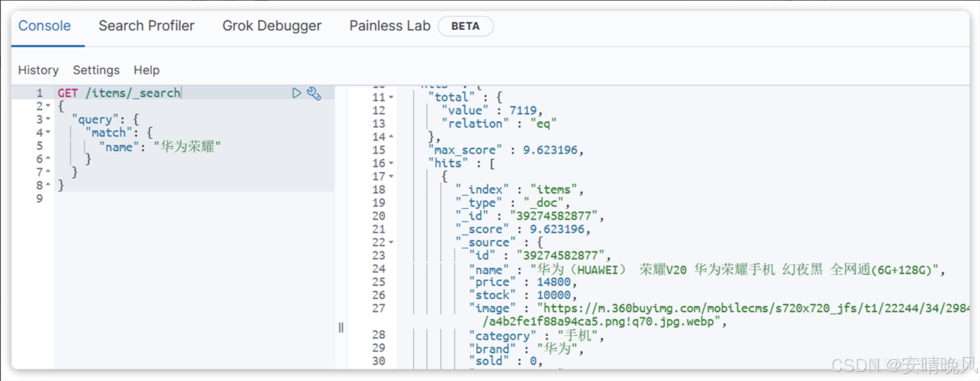Click the "华为荣耀" query value
980x381 pixels.
point(187,146)
